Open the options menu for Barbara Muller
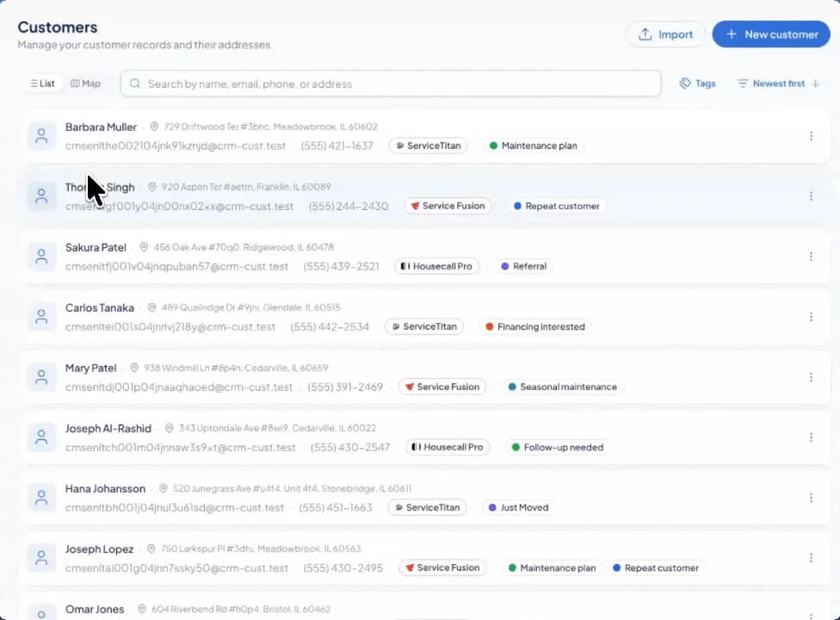Image resolution: width=840 pixels, height=620 pixels. tap(811, 136)
